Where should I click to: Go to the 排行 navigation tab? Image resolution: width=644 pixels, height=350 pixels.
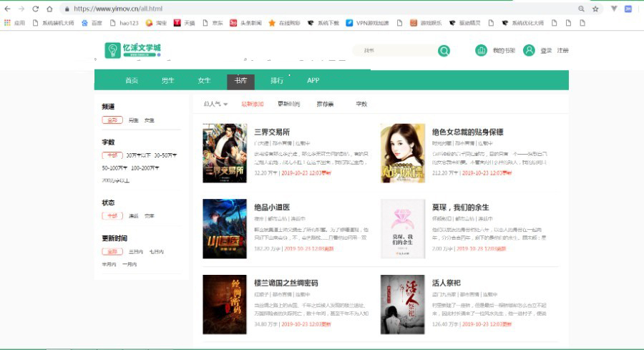pyautogui.click(x=277, y=81)
